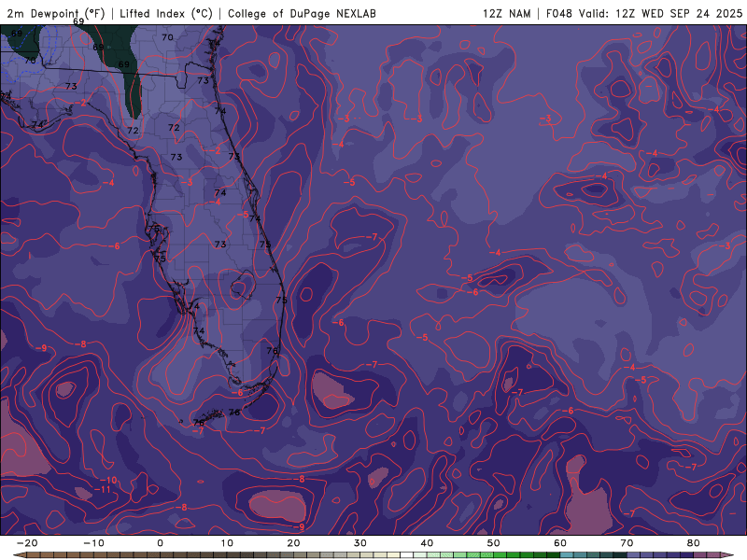Click the "2m Dewpoint (°F)" title text
The width and height of the screenshot is (747, 560).
pyautogui.click(x=56, y=13)
